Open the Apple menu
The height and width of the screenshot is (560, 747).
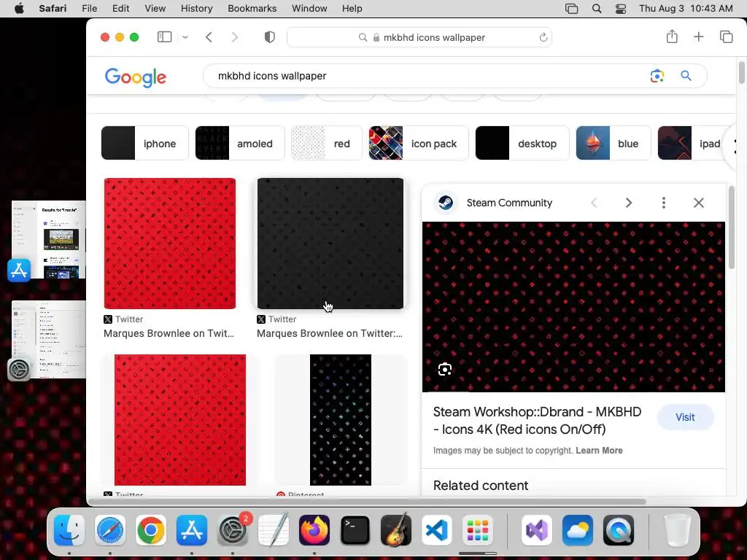pyautogui.click(x=19, y=9)
